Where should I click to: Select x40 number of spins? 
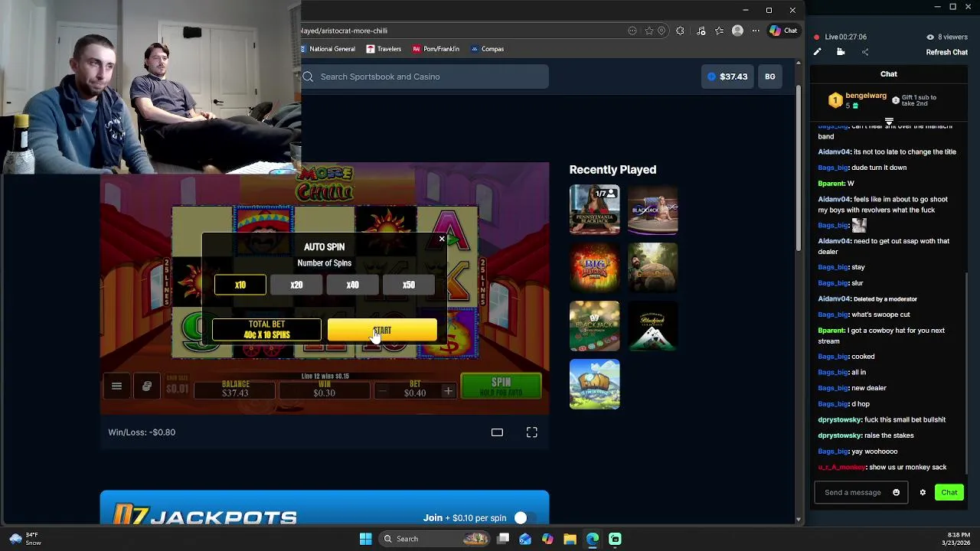tap(352, 285)
